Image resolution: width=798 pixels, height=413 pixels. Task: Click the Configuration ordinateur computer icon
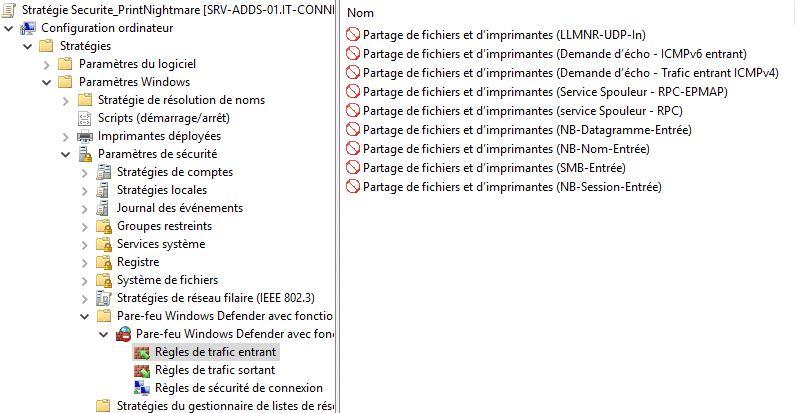pyautogui.click(x=28, y=28)
